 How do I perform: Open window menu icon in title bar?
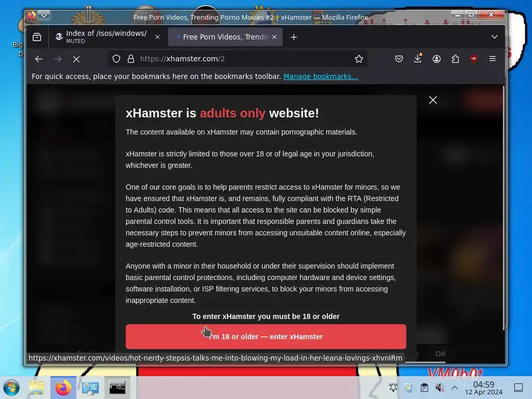coord(32,15)
